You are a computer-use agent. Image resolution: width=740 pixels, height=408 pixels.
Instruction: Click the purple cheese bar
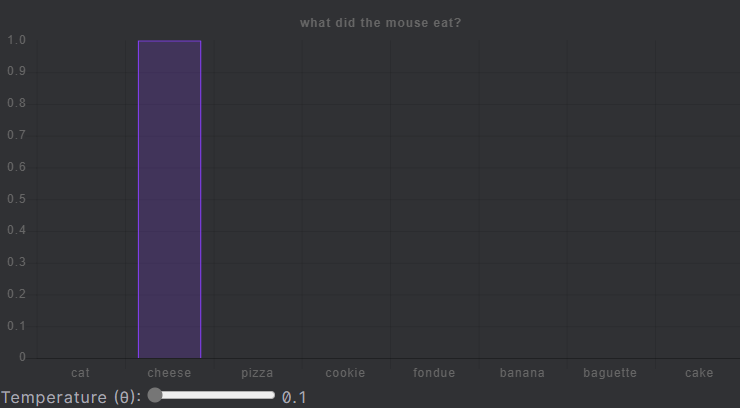click(x=169, y=199)
